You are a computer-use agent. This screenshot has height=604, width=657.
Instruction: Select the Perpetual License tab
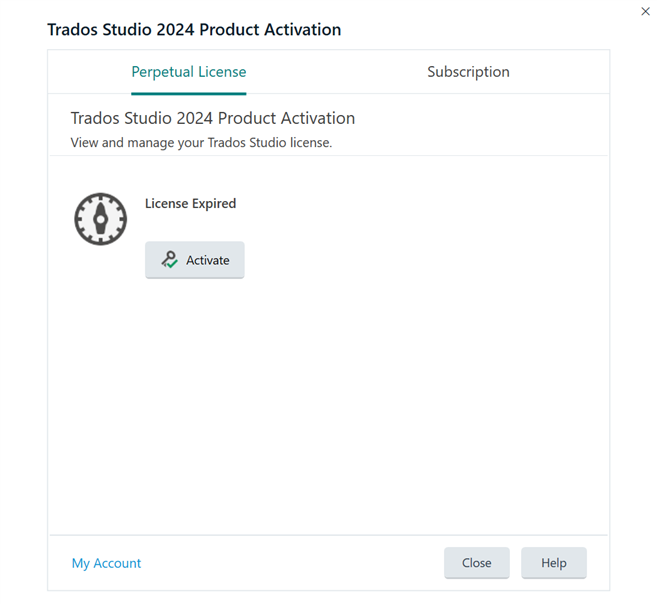coord(189,72)
